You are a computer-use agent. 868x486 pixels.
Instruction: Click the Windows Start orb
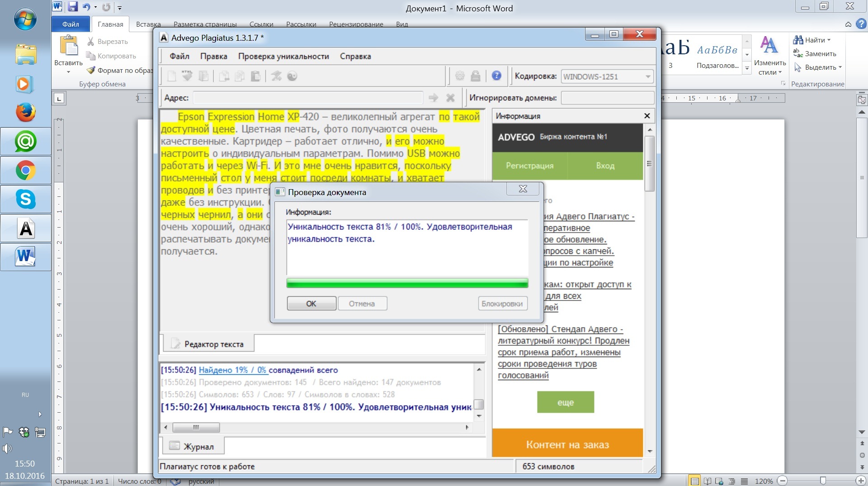click(25, 19)
